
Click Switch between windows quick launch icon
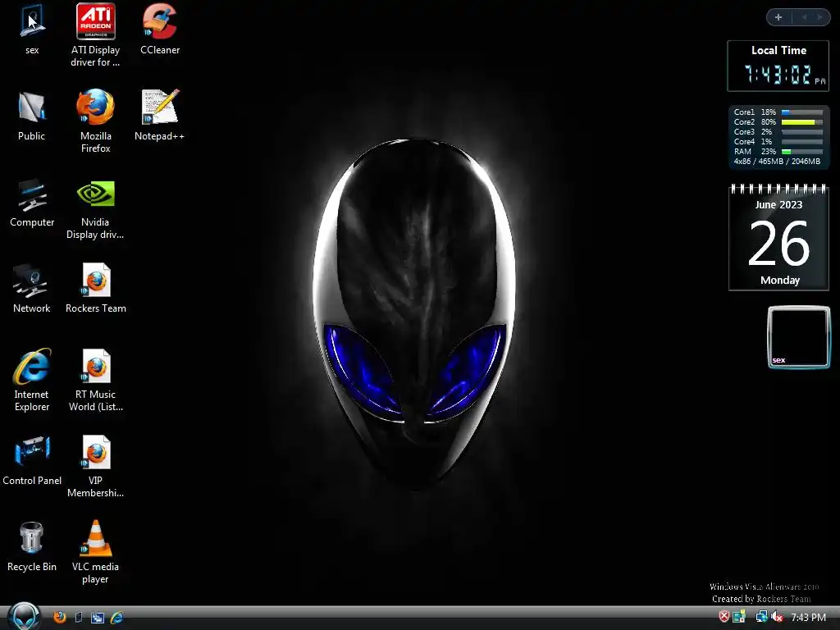click(x=98, y=618)
